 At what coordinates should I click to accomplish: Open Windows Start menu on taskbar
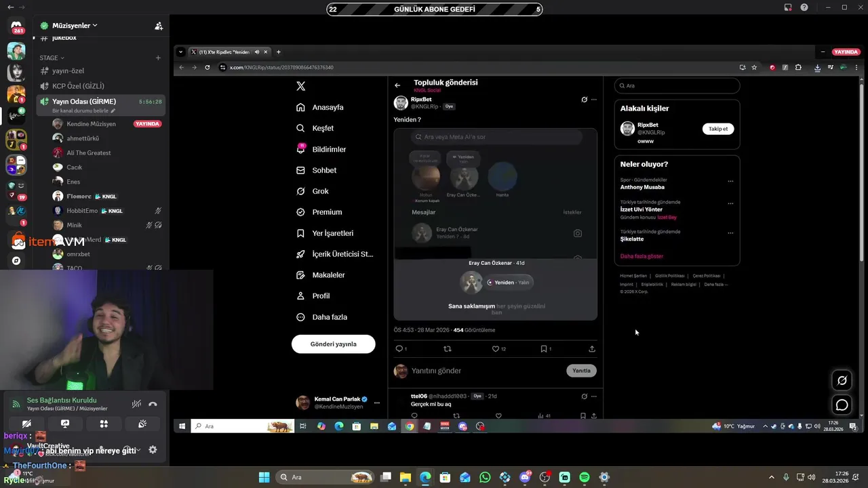point(264,477)
